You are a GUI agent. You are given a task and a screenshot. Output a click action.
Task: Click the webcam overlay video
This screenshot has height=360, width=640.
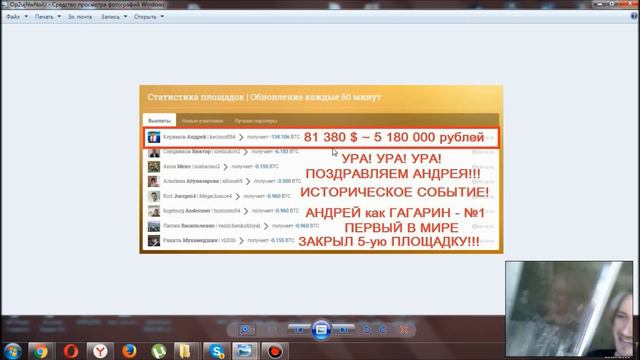569,309
